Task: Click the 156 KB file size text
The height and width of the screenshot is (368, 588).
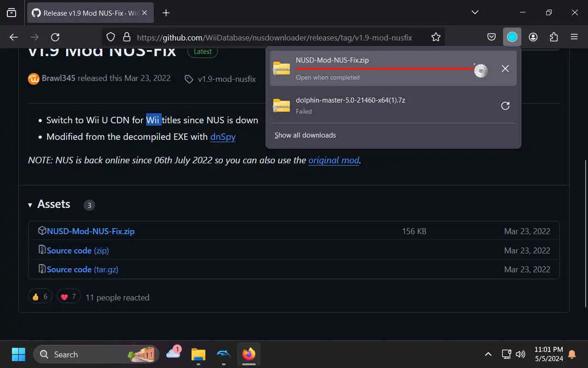Action: [414, 231]
